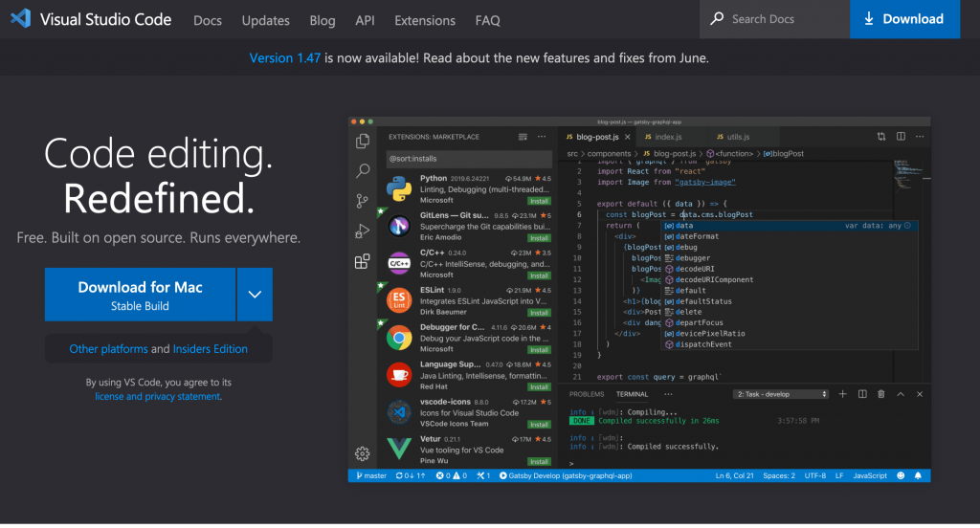Viewport: 980px width, 528px height.
Task: Open download options dropdown arrow
Action: (x=255, y=295)
